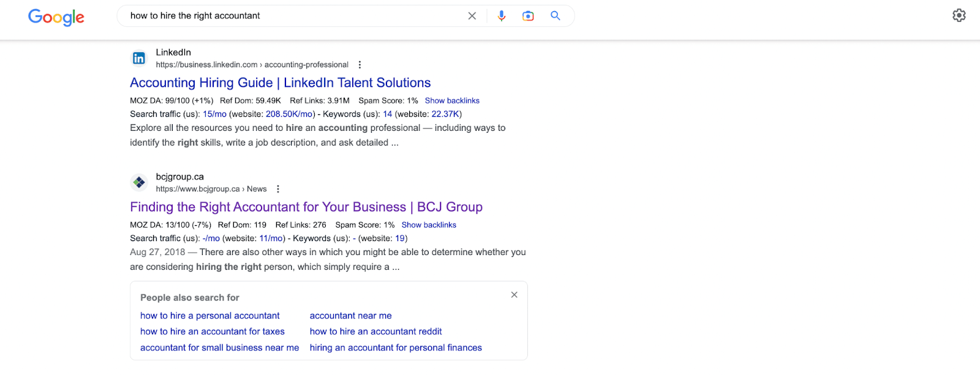The height and width of the screenshot is (375, 980).
Task: Search hiring an accountant for personal finances
Action: coord(396,347)
